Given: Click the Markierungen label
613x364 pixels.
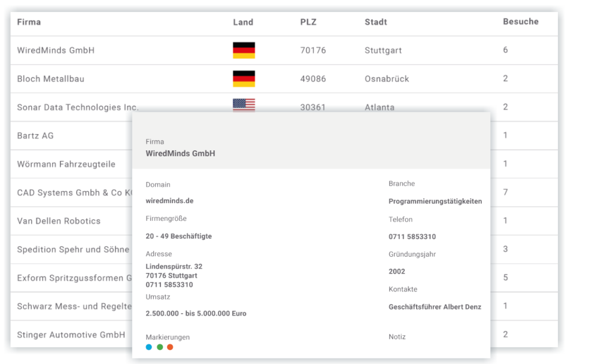Looking at the screenshot, I should tap(168, 337).
